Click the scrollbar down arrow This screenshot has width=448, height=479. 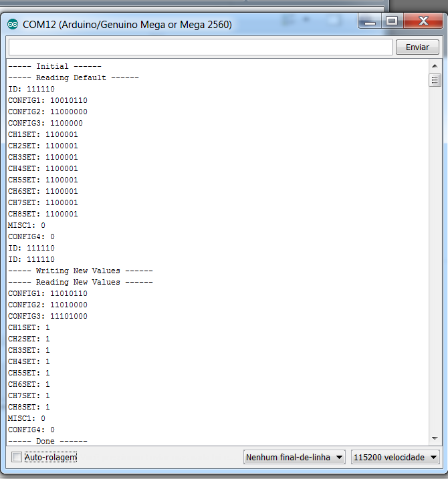(435, 439)
